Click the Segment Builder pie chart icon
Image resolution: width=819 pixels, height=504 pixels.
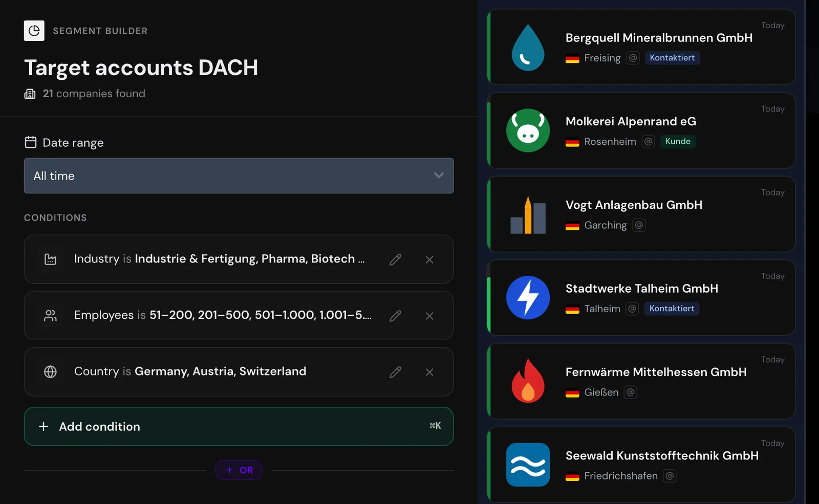tap(34, 31)
